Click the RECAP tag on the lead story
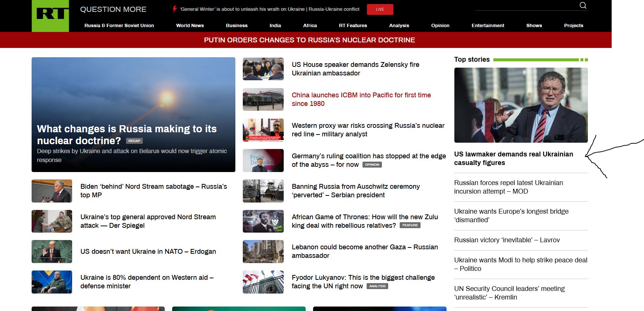 point(134,141)
